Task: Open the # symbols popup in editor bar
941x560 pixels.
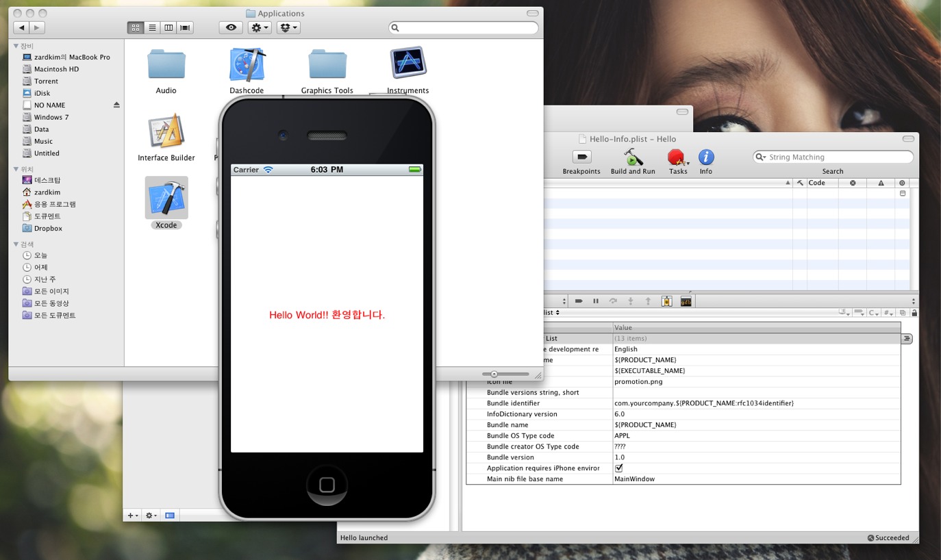Action: [889, 313]
